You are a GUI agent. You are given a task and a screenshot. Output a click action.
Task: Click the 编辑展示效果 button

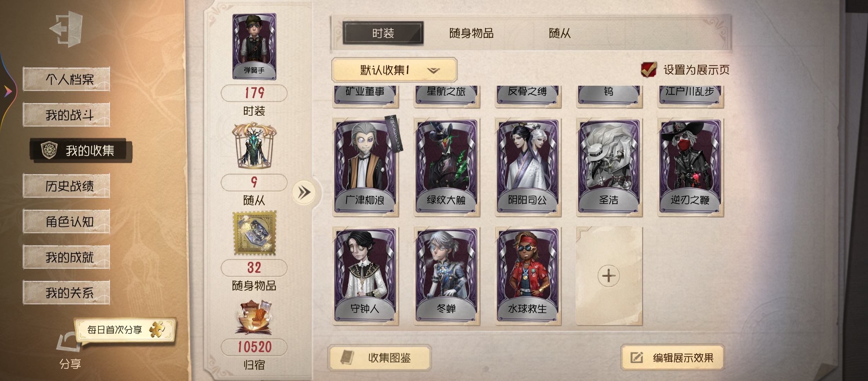coord(673,358)
